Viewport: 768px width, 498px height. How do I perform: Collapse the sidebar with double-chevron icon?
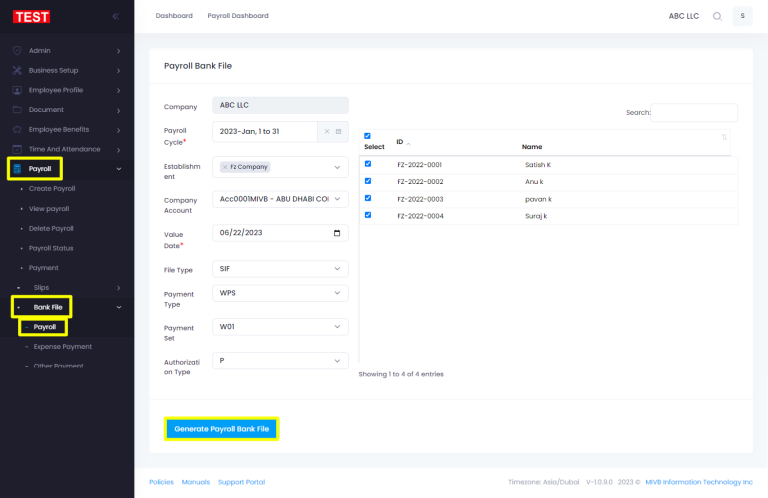point(116,16)
